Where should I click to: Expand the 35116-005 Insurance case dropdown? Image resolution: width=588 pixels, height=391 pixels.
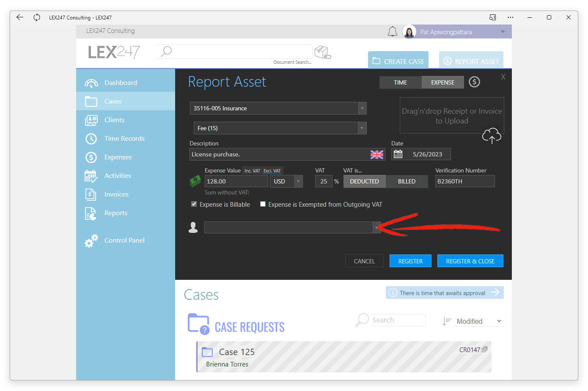[362, 108]
